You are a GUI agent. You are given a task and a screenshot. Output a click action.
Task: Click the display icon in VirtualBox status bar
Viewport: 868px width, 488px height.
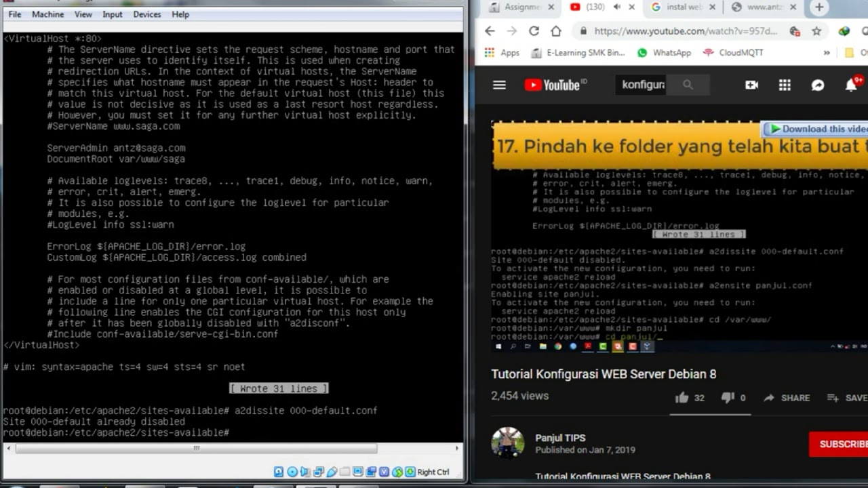(358, 472)
